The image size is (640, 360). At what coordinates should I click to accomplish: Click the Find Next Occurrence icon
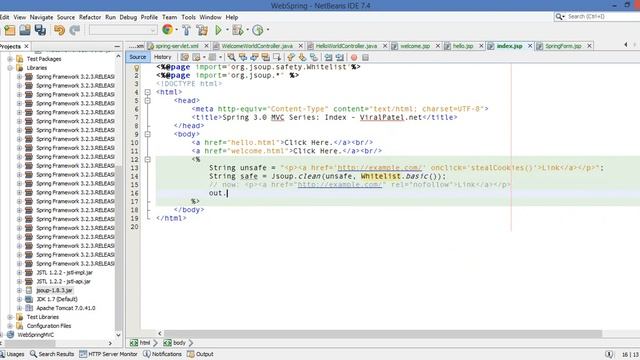pos(254,57)
